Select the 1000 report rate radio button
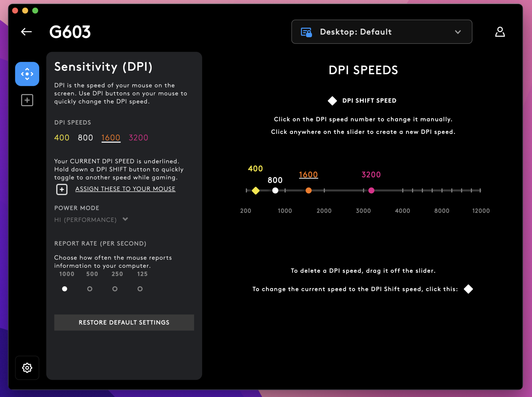 tap(65, 289)
